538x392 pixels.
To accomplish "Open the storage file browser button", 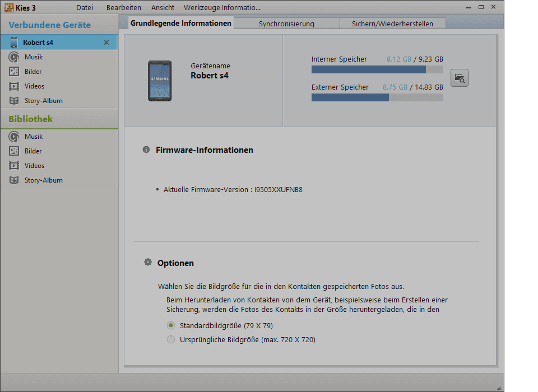I will click(x=460, y=78).
